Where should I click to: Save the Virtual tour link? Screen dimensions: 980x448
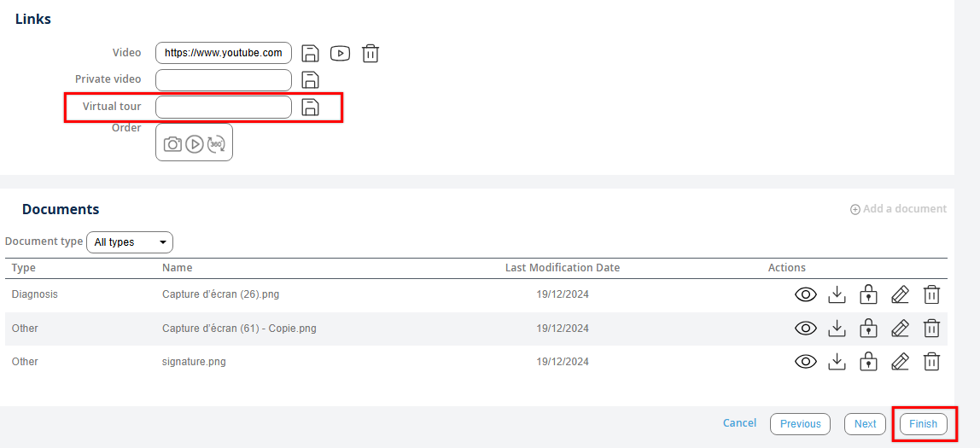[x=311, y=107]
